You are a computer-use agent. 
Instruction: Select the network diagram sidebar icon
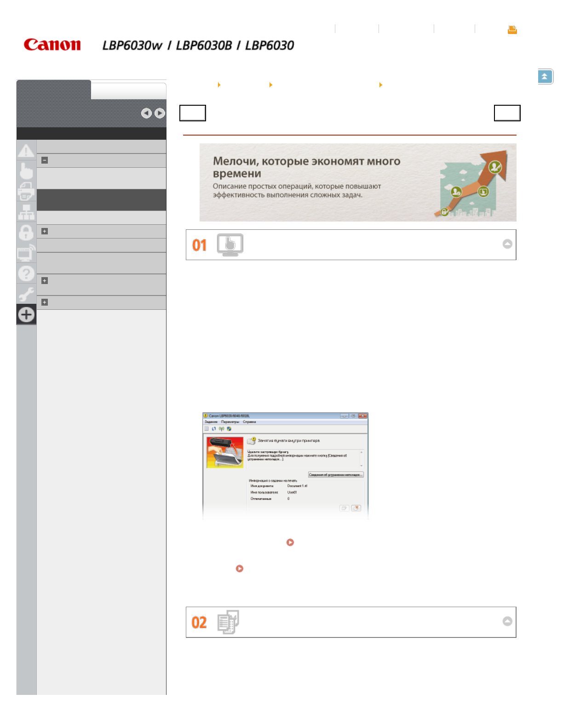[x=26, y=212]
